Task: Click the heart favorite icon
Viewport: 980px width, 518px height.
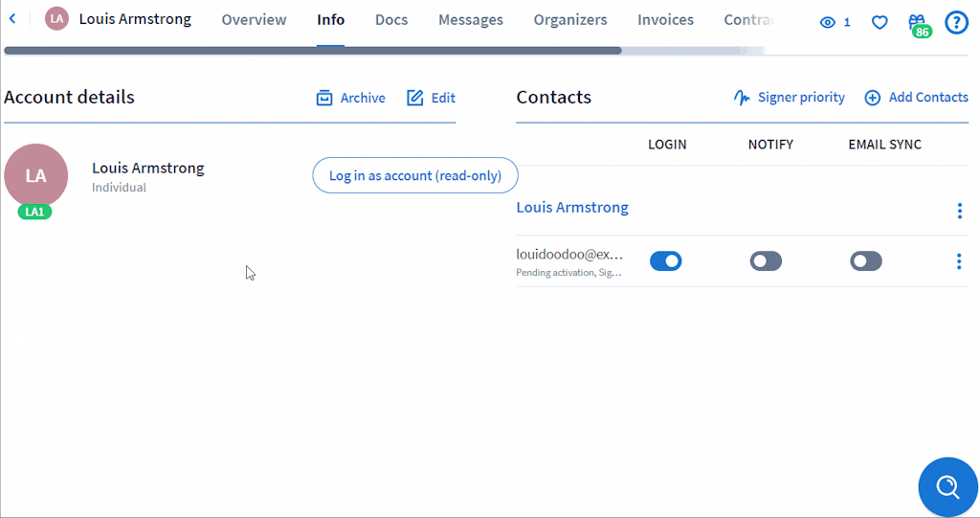Action: tap(880, 23)
